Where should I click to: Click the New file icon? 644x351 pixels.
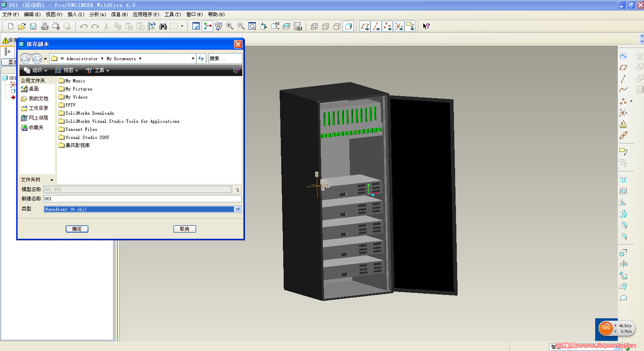[11, 26]
